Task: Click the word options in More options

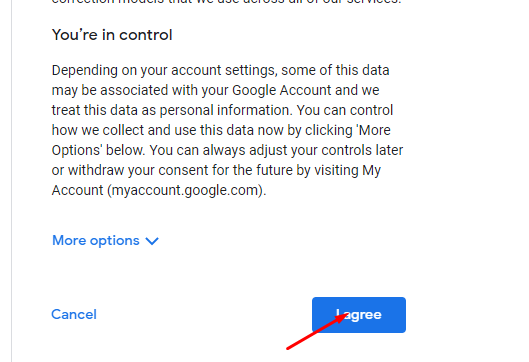Action: [x=115, y=241]
